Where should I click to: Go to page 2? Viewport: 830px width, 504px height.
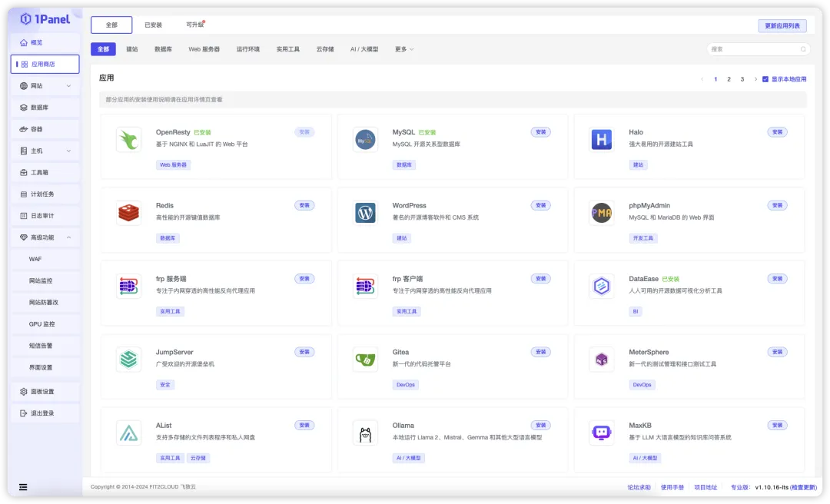(x=729, y=79)
